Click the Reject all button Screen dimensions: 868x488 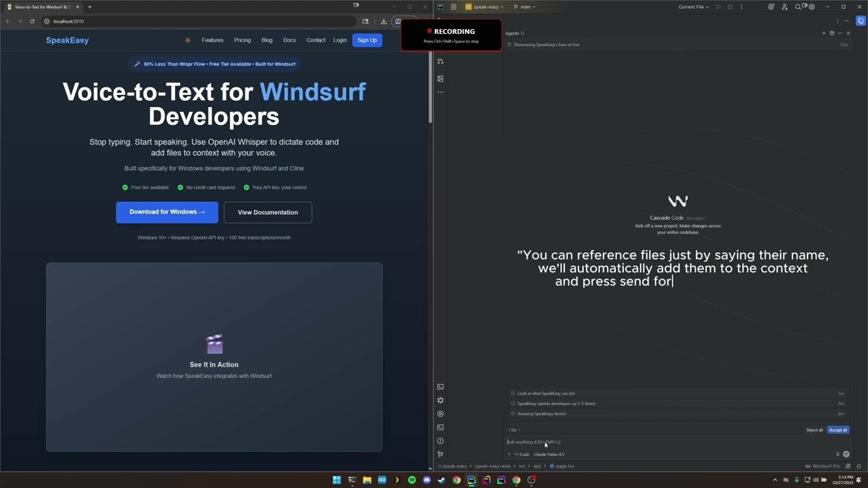814,430
